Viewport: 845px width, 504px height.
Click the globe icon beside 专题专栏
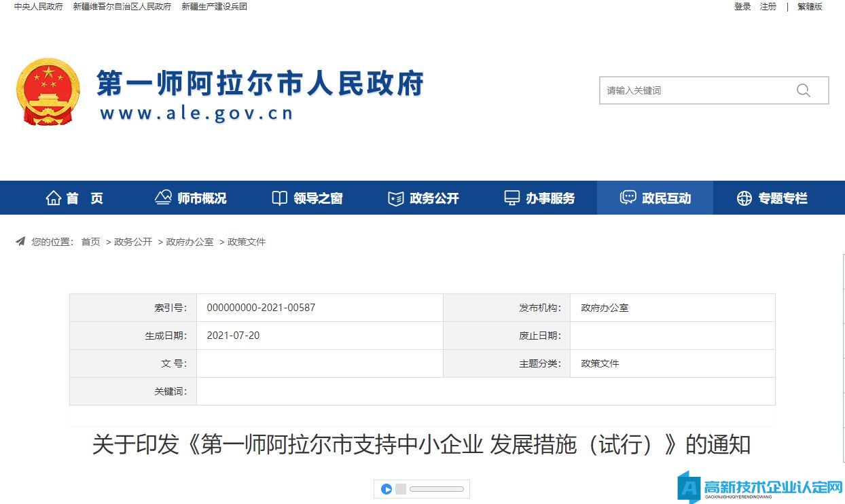pyautogui.click(x=744, y=198)
